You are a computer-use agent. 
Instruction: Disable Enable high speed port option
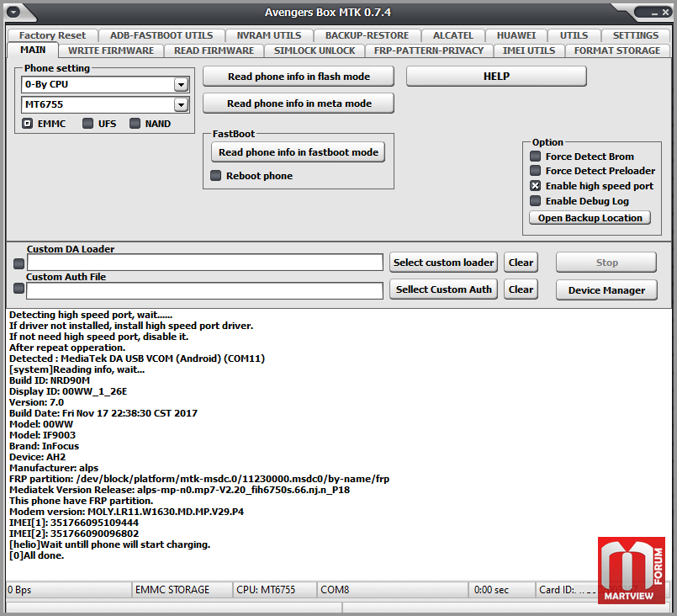point(536,186)
